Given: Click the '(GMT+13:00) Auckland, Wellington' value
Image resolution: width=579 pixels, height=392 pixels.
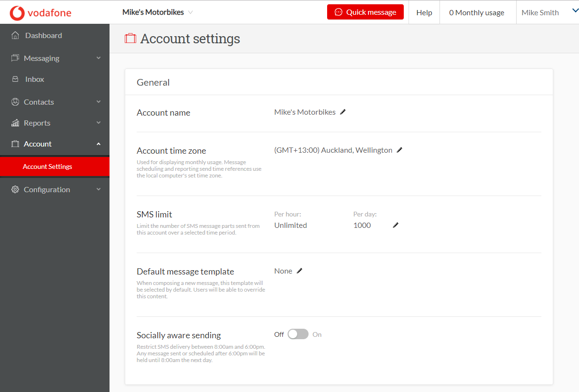Looking at the screenshot, I should tap(333, 150).
